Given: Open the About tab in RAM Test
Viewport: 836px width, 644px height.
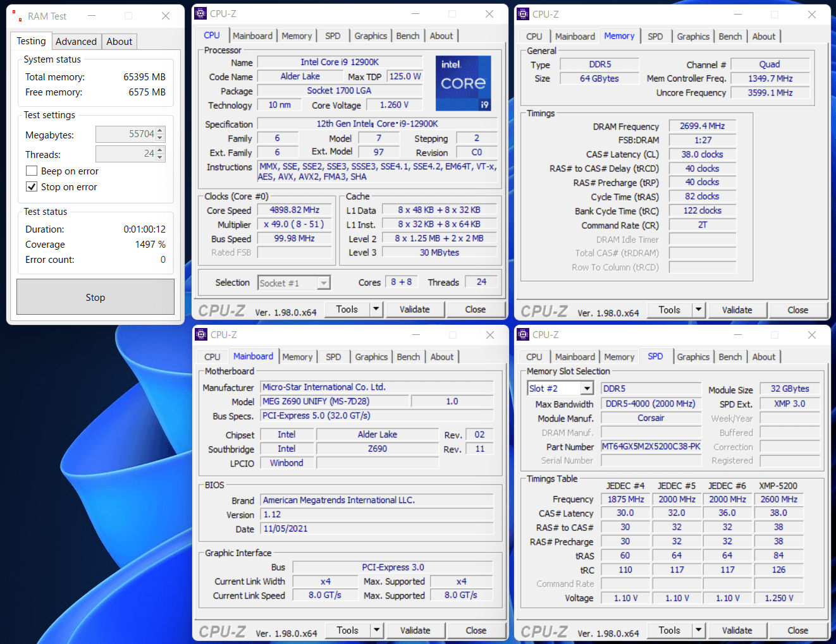Looking at the screenshot, I should pos(119,42).
